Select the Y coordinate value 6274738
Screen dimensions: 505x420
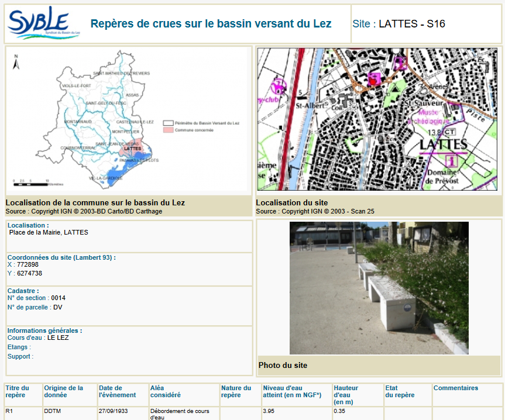[30, 273]
